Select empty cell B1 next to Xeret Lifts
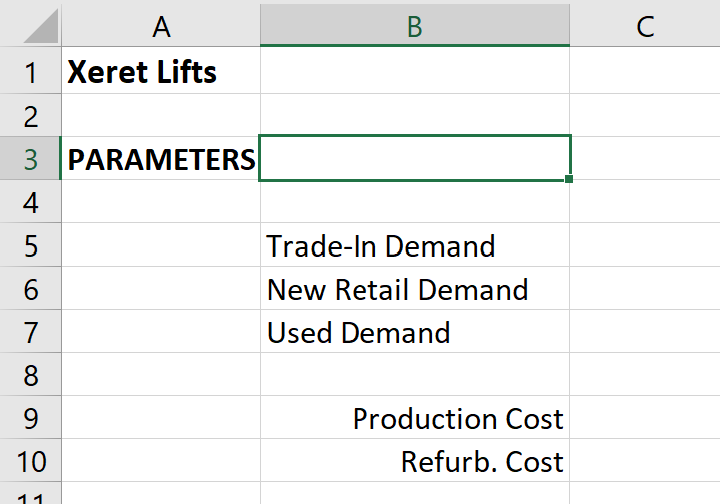Viewport: 720px width, 504px height. click(415, 72)
